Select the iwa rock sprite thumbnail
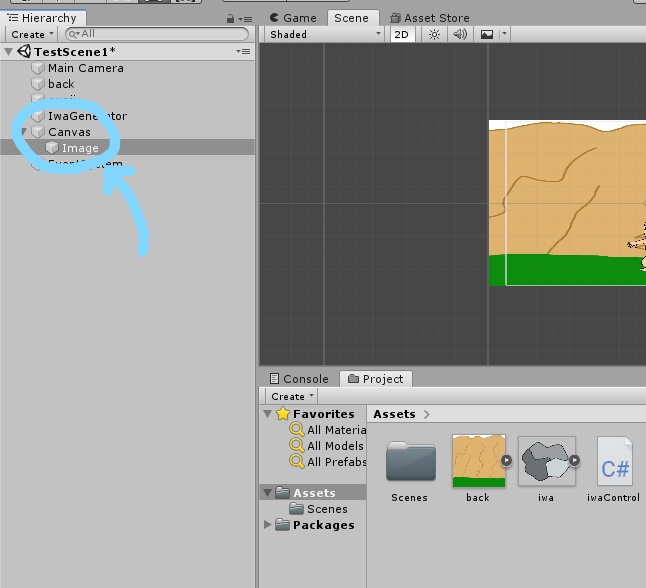The height and width of the screenshot is (588, 646). pyautogui.click(x=546, y=461)
